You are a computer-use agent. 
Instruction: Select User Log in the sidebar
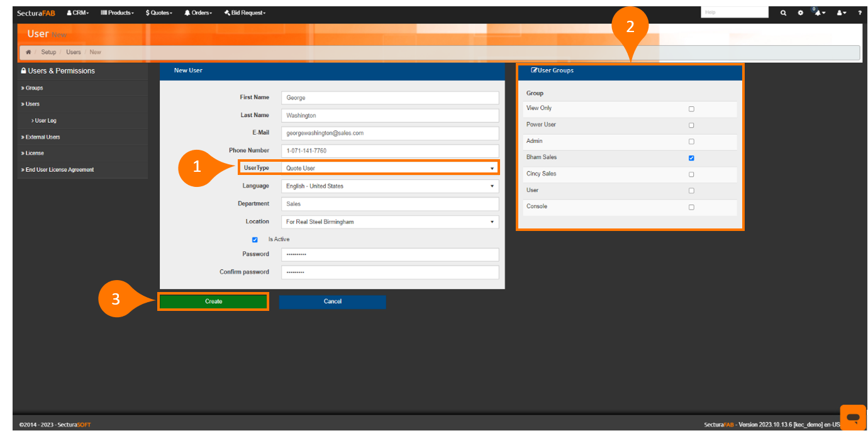coord(45,121)
